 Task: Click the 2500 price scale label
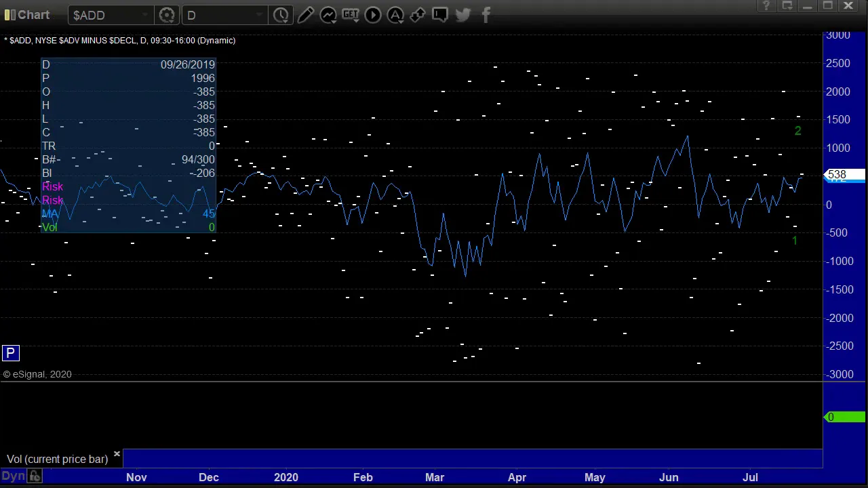(x=838, y=64)
